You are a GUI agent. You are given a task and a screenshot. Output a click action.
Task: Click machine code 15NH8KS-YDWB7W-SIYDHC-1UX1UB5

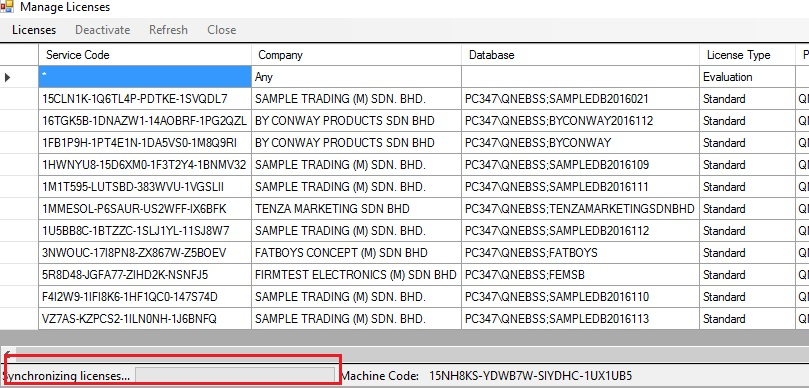(x=530, y=376)
